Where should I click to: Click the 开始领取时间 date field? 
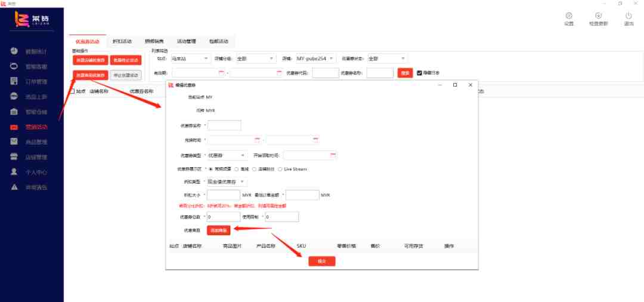pyautogui.click(x=310, y=155)
